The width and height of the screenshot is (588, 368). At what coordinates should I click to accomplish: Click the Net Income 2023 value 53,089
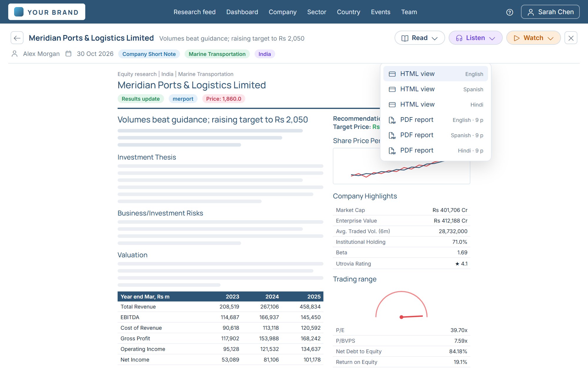pyautogui.click(x=230, y=360)
